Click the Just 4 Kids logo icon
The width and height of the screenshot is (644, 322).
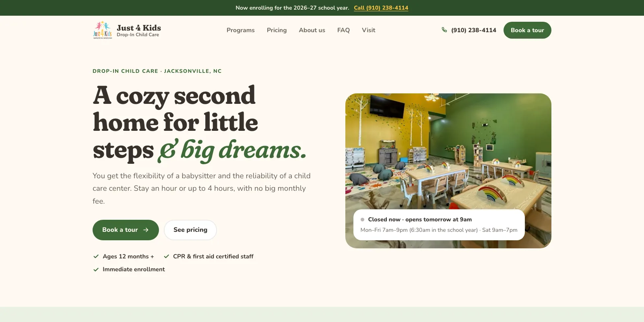pos(103,30)
